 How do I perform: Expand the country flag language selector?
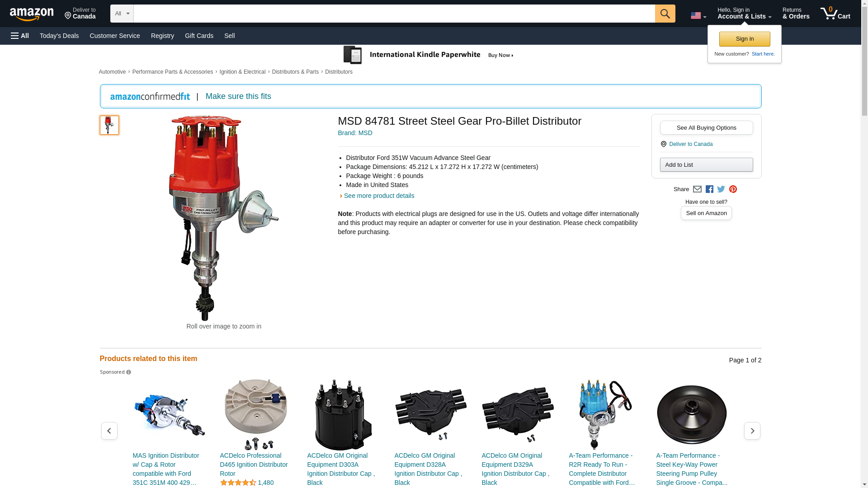tap(698, 16)
